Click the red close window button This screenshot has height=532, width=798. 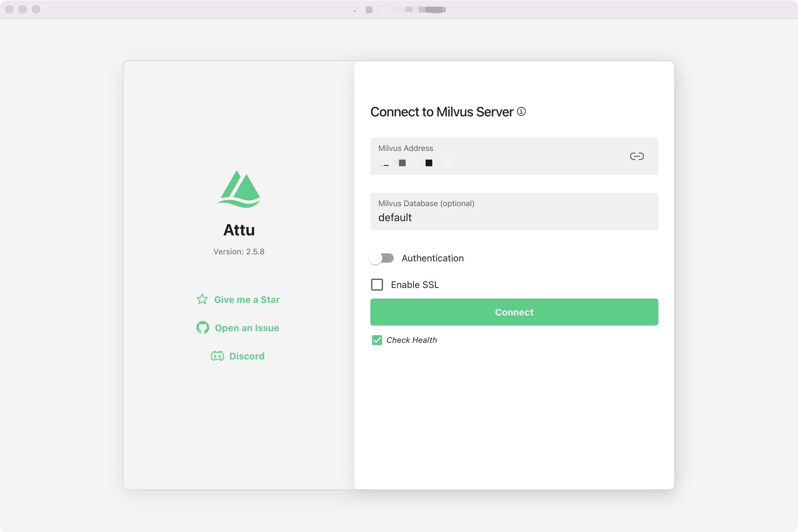pos(10,10)
